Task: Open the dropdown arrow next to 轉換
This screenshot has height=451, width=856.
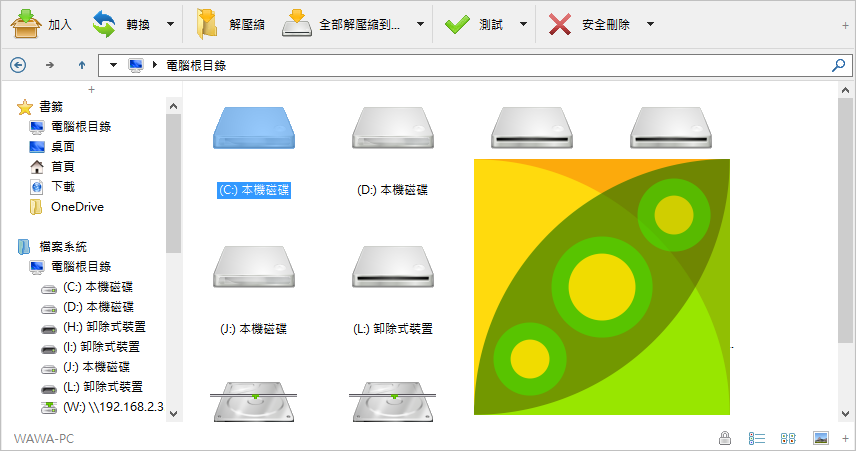Action: tap(170, 24)
